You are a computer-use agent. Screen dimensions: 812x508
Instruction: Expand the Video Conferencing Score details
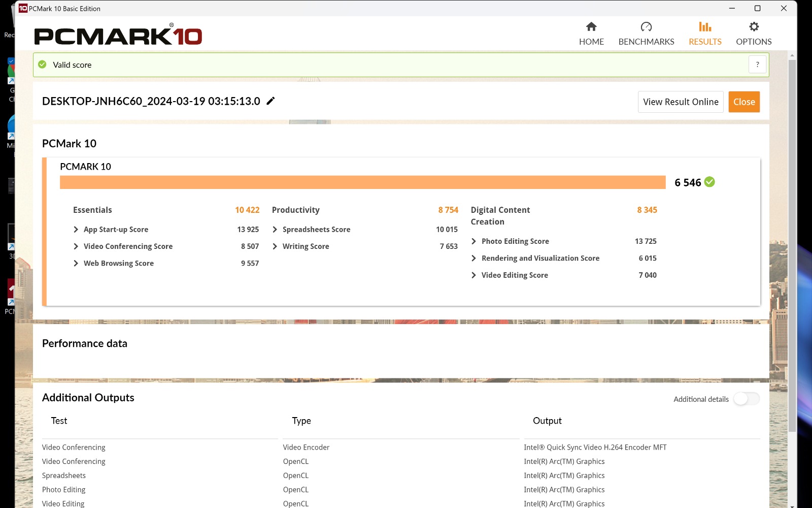click(x=76, y=246)
